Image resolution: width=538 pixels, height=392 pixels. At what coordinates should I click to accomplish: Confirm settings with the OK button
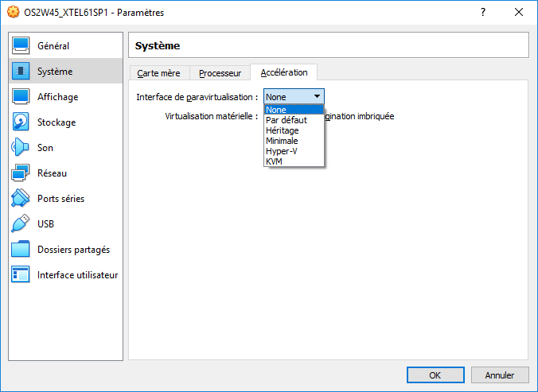coord(435,375)
